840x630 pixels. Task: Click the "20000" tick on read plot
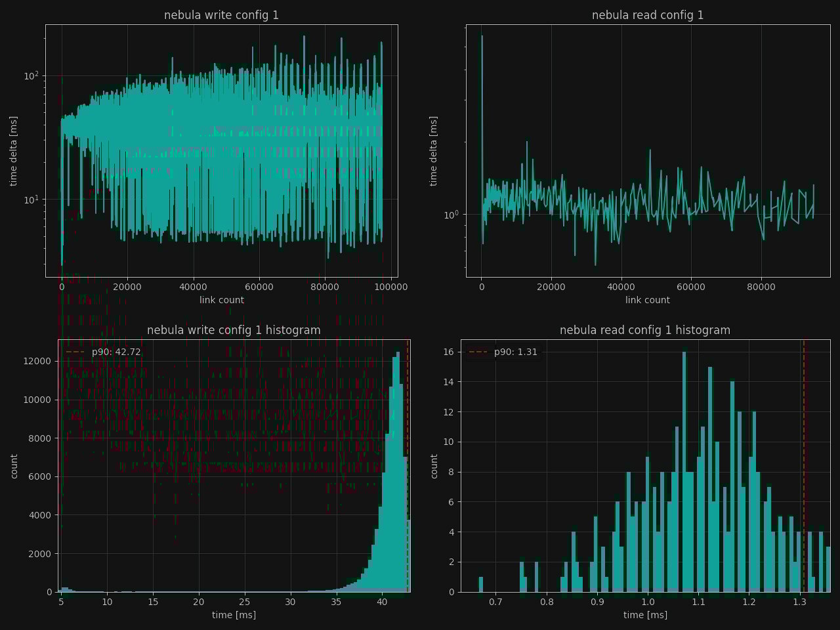pyautogui.click(x=551, y=287)
